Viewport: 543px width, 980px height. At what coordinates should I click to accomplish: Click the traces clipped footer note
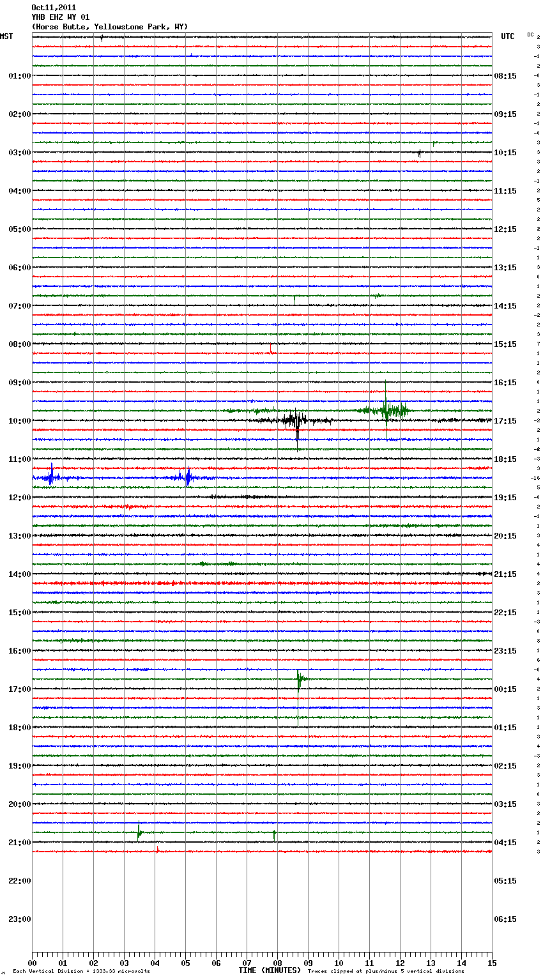(x=386, y=971)
